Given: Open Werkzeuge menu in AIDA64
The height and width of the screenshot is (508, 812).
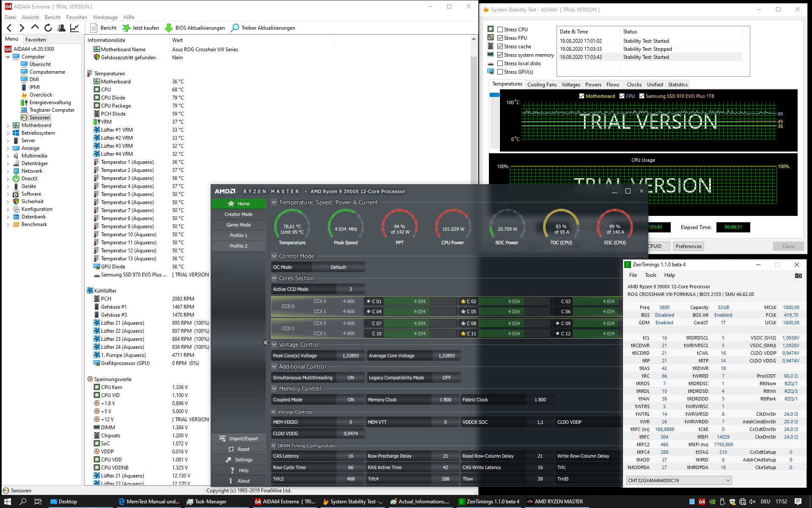Looking at the screenshot, I should (x=105, y=17).
